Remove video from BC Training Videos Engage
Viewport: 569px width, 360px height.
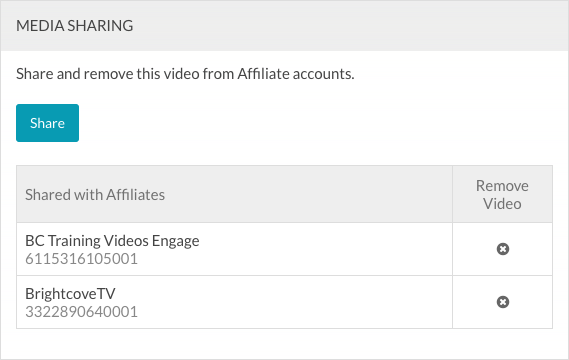click(503, 249)
